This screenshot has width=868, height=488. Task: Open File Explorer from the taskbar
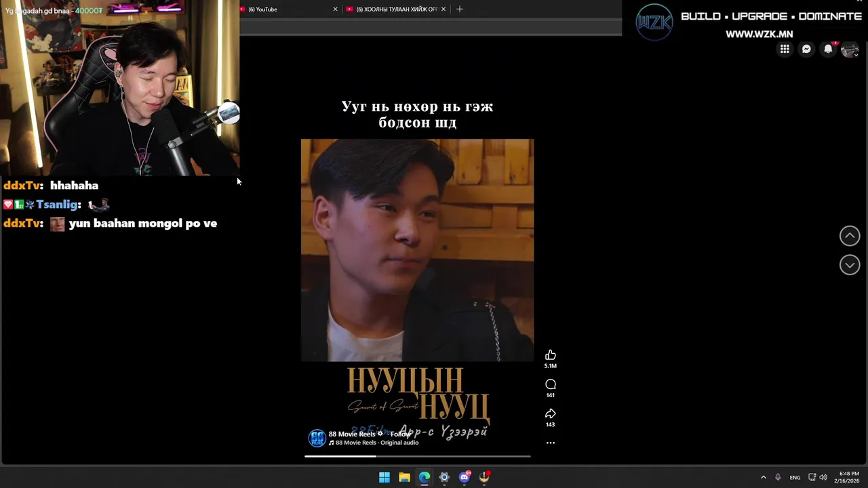(x=404, y=477)
